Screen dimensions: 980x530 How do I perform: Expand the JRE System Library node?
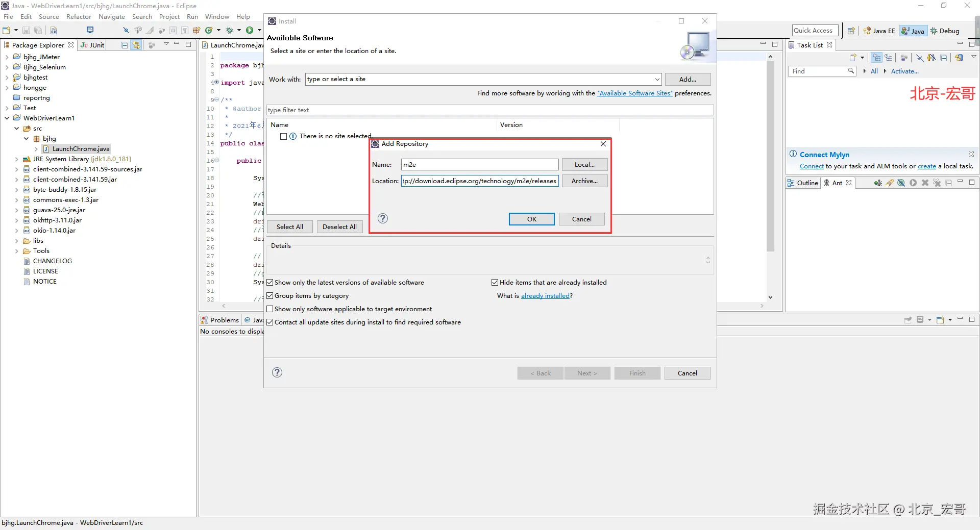[16, 159]
